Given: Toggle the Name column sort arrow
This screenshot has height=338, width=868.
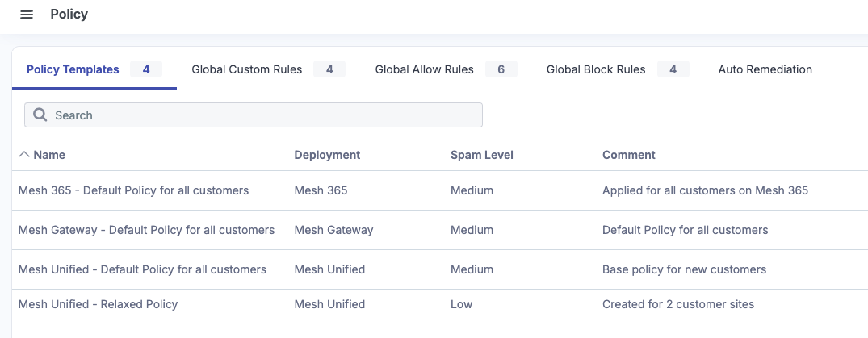Looking at the screenshot, I should coord(24,154).
